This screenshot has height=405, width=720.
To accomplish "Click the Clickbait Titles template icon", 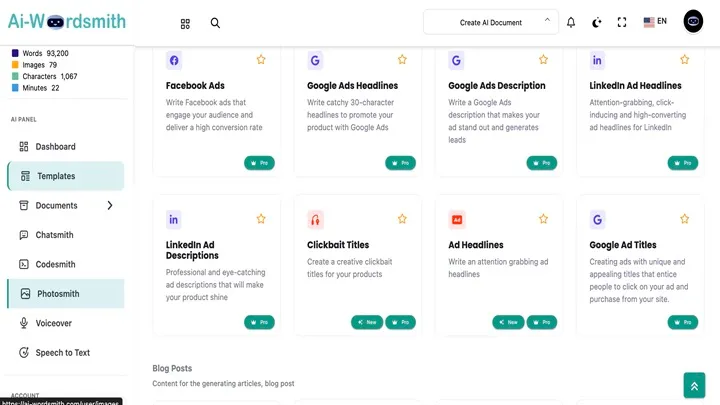I will [x=316, y=219].
